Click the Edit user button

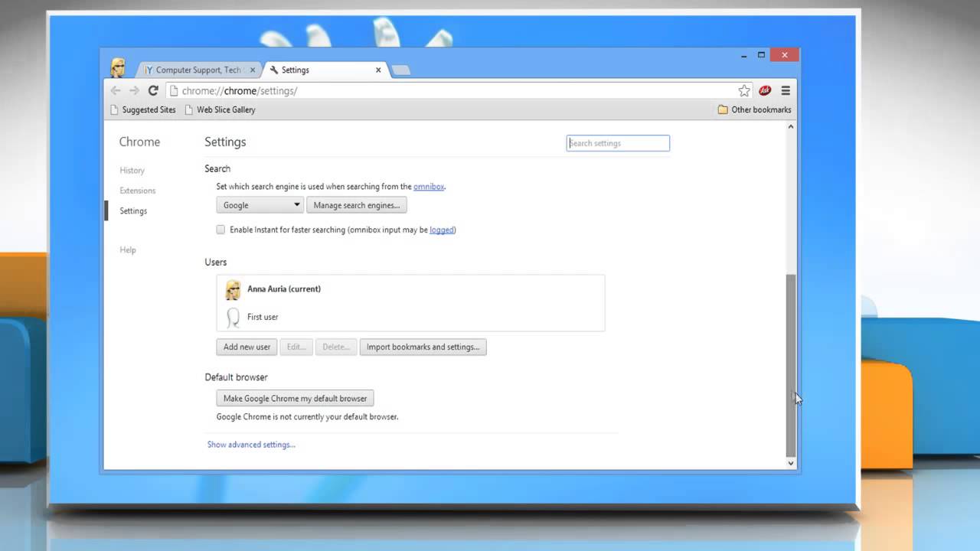[296, 347]
